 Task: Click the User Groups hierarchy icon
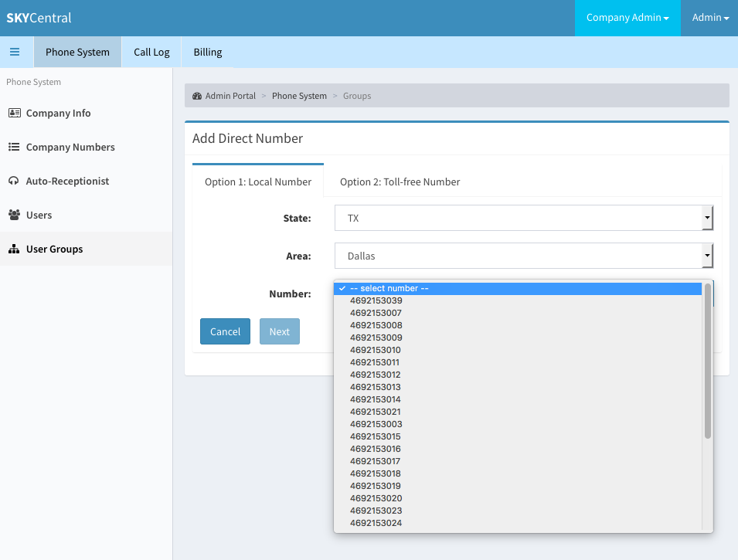point(14,249)
